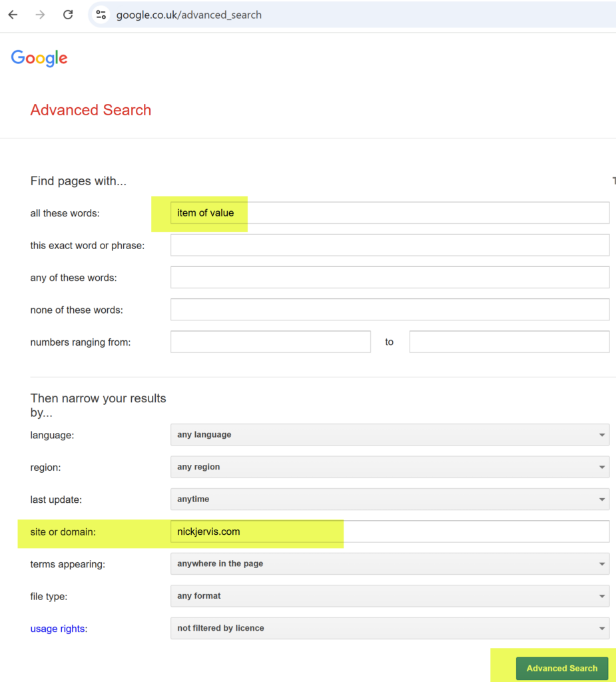Open the 'any format' file type dropdown
Image resolution: width=616 pixels, height=682 pixels.
pyautogui.click(x=390, y=595)
